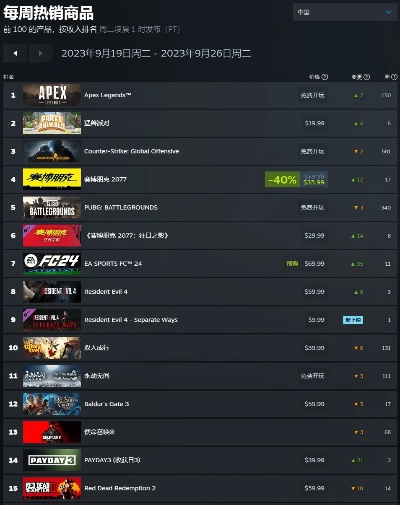This screenshot has height=505, width=400.
Task: Go to the previous week with left arrow
Action: [15, 53]
